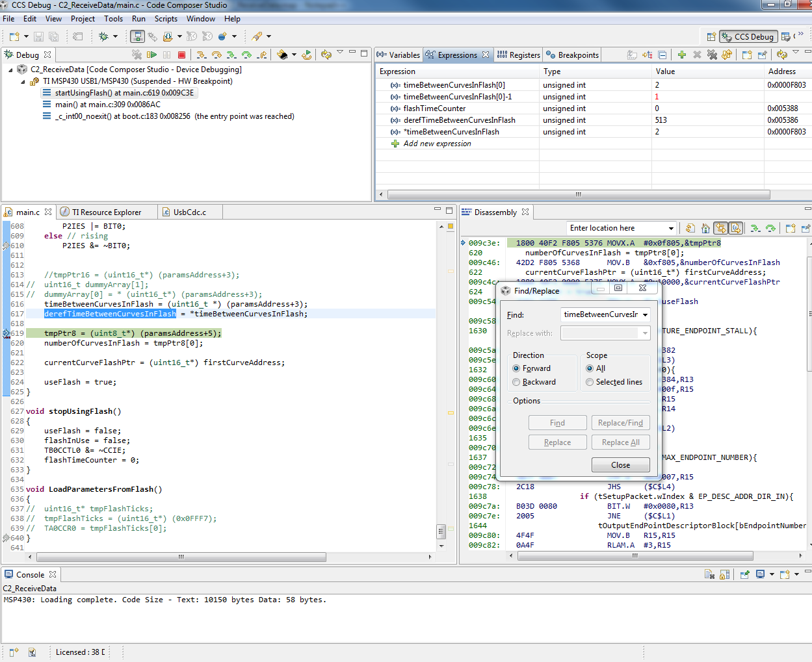Viewport: 812px width, 662px height.
Task: Select the Forward direction radio button
Action: (x=516, y=368)
